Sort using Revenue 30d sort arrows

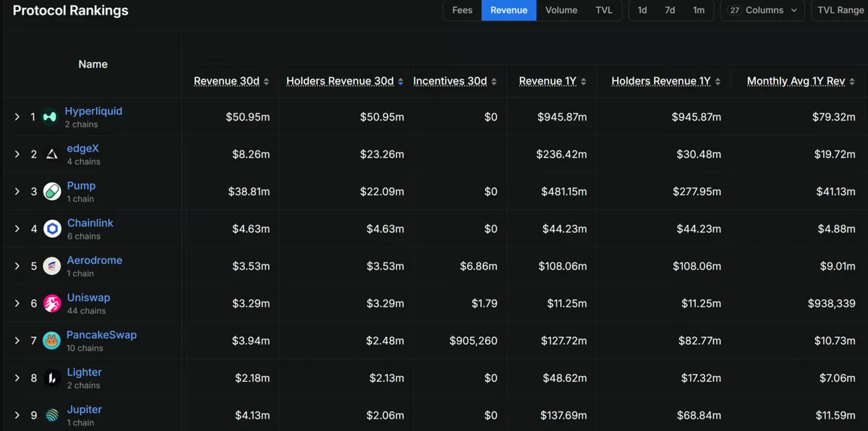coord(266,82)
